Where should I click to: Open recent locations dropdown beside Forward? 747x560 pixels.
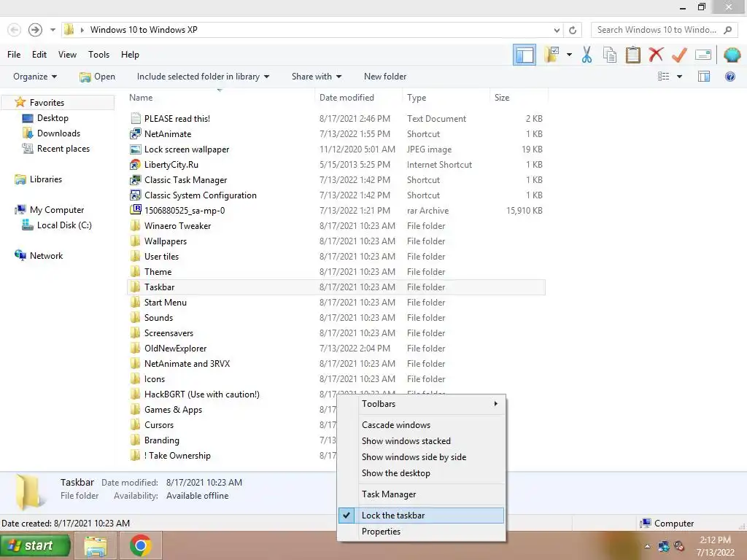[x=53, y=30]
